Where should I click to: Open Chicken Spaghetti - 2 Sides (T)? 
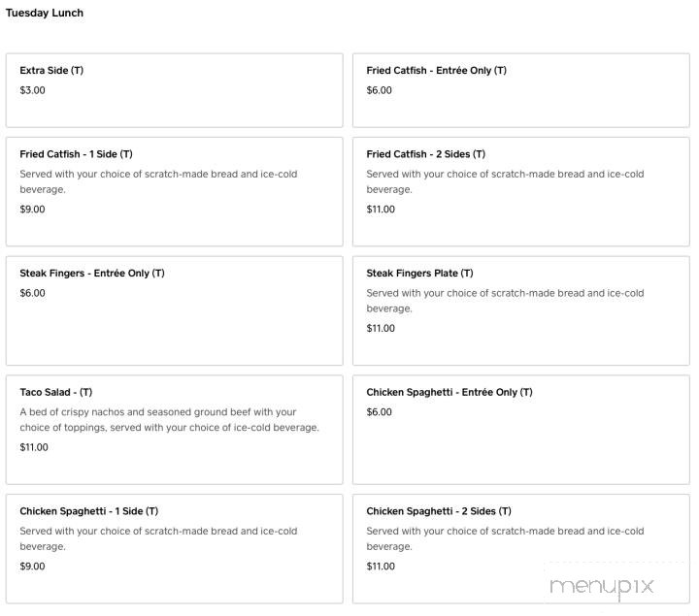(438, 511)
